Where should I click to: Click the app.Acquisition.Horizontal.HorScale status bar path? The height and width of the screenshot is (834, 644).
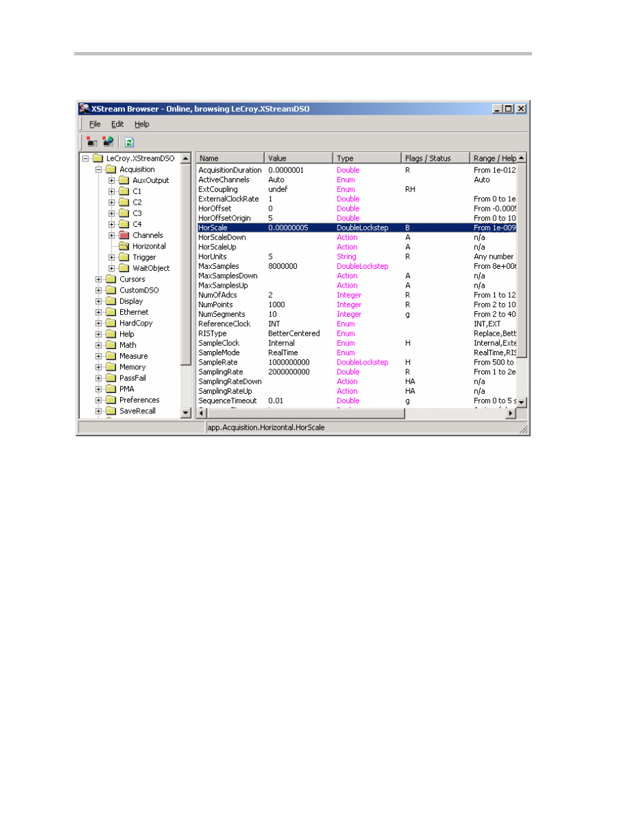click(266, 427)
